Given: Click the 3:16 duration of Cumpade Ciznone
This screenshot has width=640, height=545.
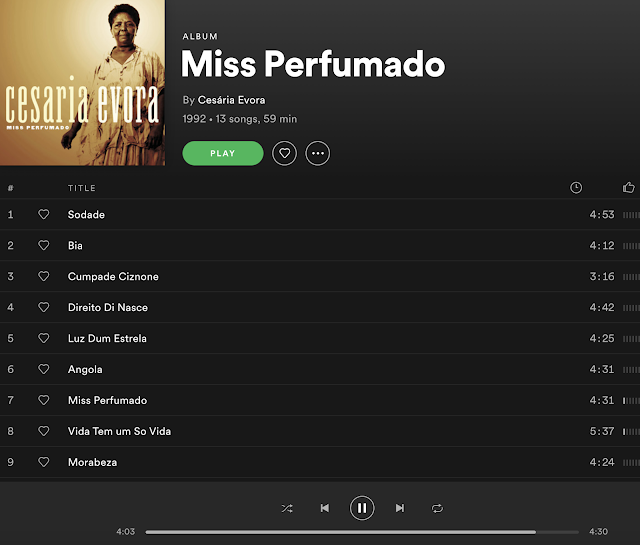Looking at the screenshot, I should coord(602,277).
